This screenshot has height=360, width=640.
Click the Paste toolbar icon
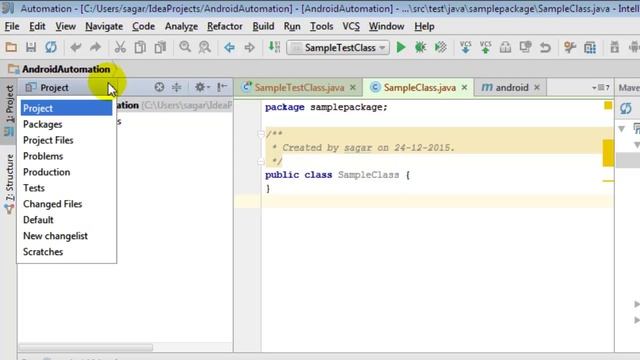pyautogui.click(x=160, y=47)
